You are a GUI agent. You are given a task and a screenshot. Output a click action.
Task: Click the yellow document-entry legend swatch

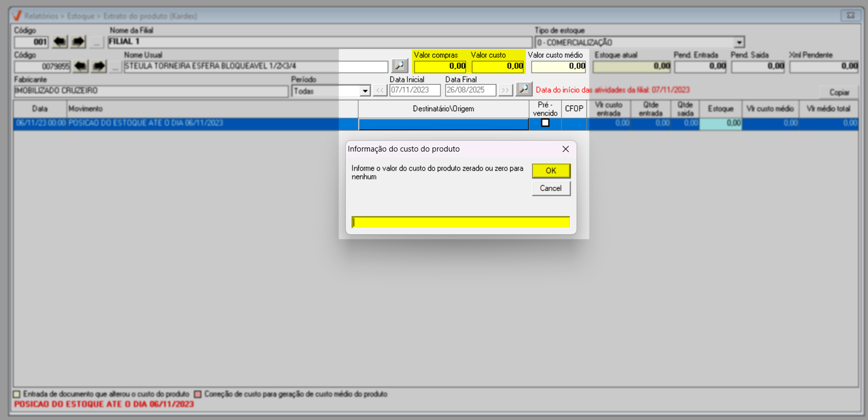(x=17, y=394)
